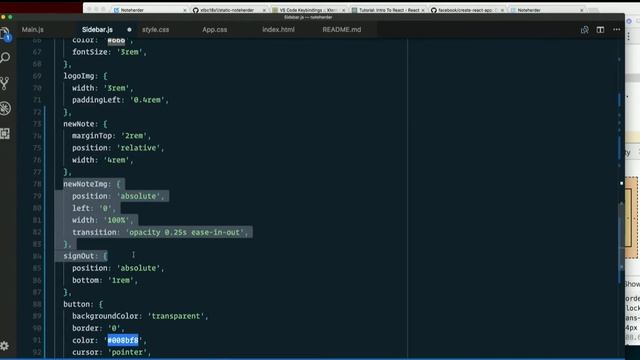
Task: Switch to the Main.js tab
Action: tap(33, 29)
